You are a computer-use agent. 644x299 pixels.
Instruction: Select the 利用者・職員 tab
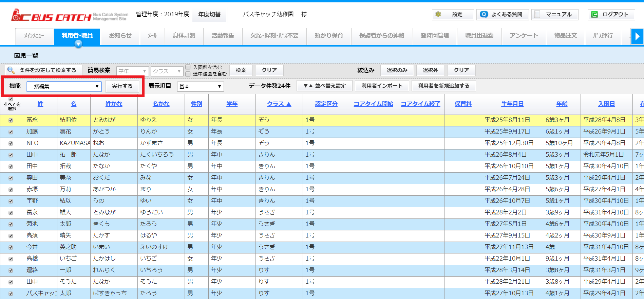pos(77,36)
